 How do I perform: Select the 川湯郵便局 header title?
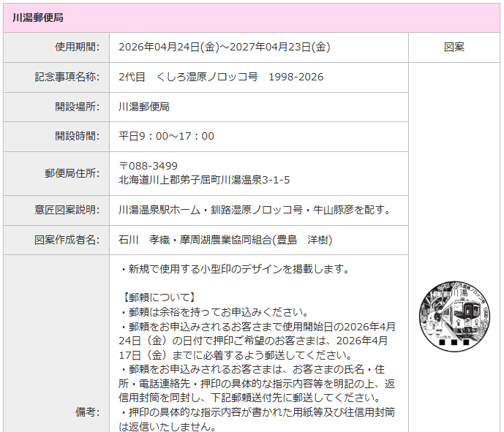(38, 18)
